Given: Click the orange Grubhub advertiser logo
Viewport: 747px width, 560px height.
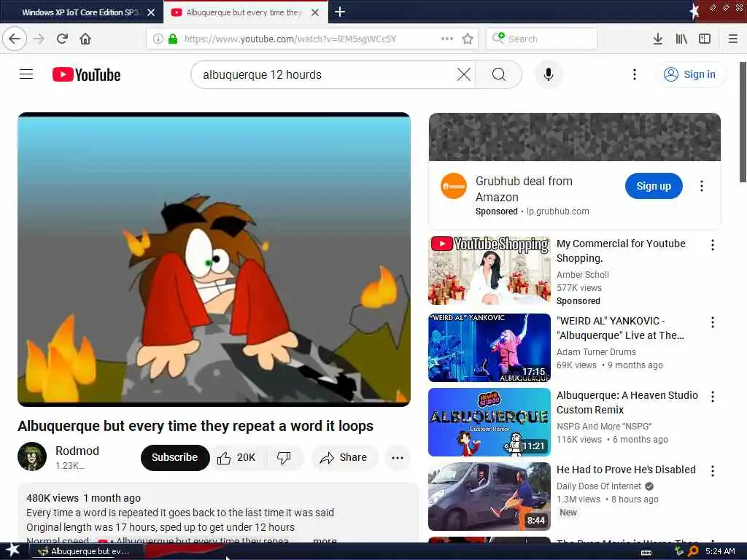Looking at the screenshot, I should coord(454,186).
